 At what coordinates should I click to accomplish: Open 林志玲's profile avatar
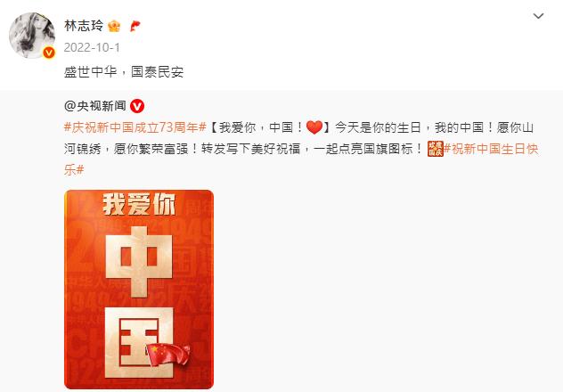point(32,35)
